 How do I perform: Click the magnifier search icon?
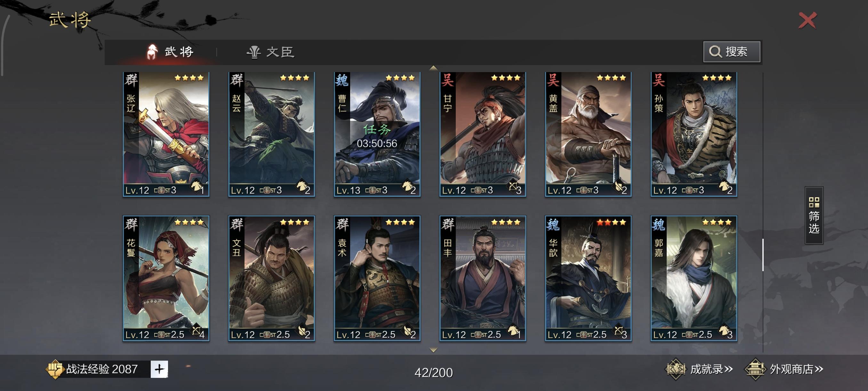(715, 52)
